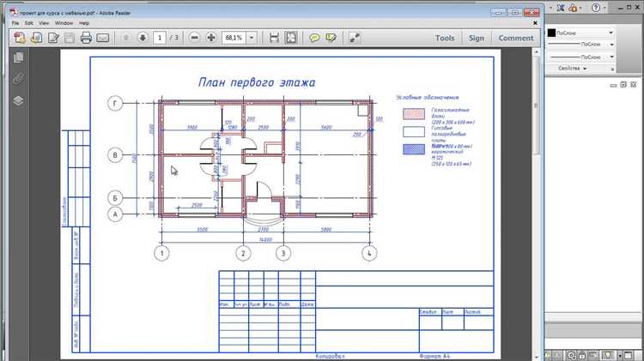Click the blue hatch legend swatch
Image resolution: width=644 pixels, height=361 pixels.
pyautogui.click(x=414, y=149)
